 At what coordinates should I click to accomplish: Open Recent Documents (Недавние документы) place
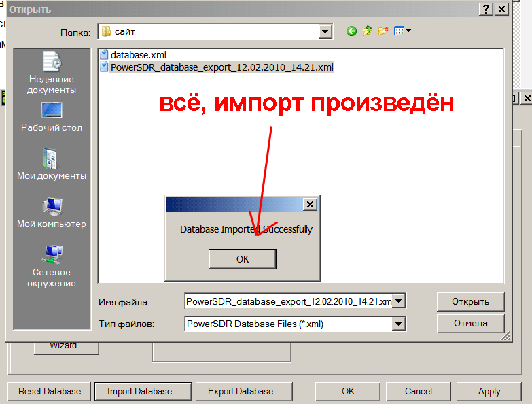(x=52, y=73)
